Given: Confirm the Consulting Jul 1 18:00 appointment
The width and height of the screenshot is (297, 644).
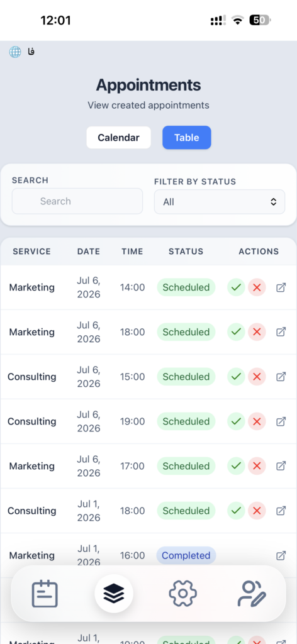Looking at the screenshot, I should [x=236, y=511].
